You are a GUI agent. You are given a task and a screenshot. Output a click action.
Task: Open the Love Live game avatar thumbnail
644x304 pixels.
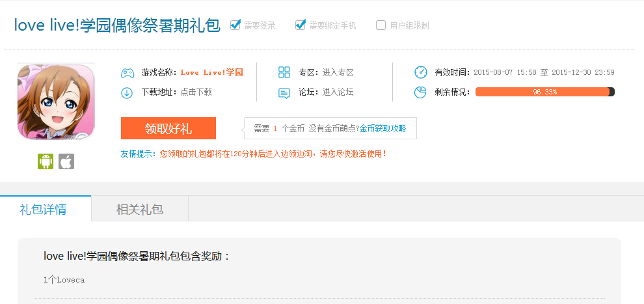[56, 102]
